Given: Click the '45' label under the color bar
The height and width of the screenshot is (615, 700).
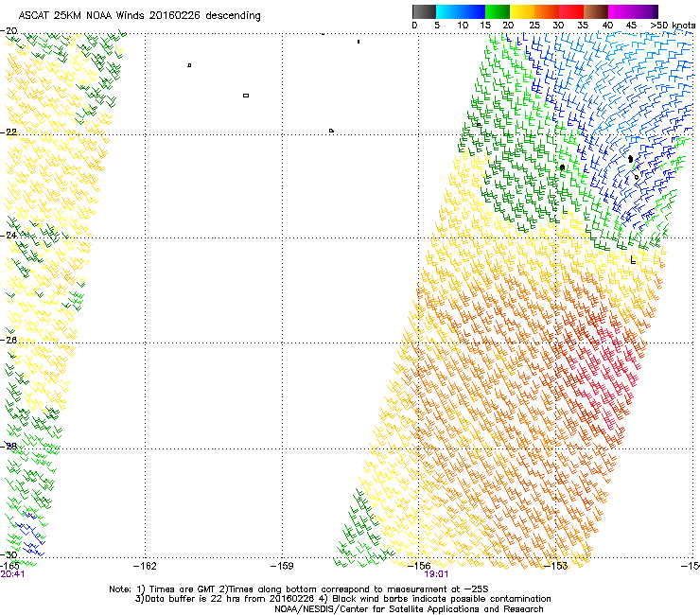Looking at the screenshot, I should point(631,26).
